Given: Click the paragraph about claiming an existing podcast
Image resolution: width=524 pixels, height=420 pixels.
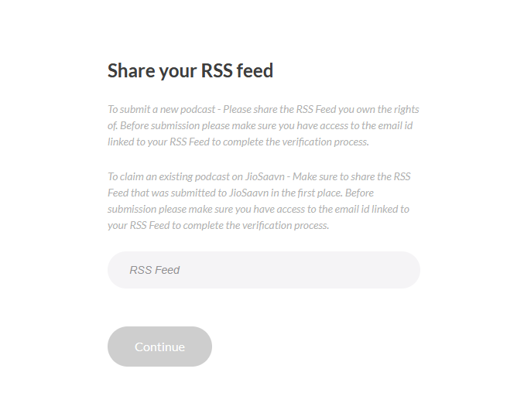Looking at the screenshot, I should [x=259, y=201].
